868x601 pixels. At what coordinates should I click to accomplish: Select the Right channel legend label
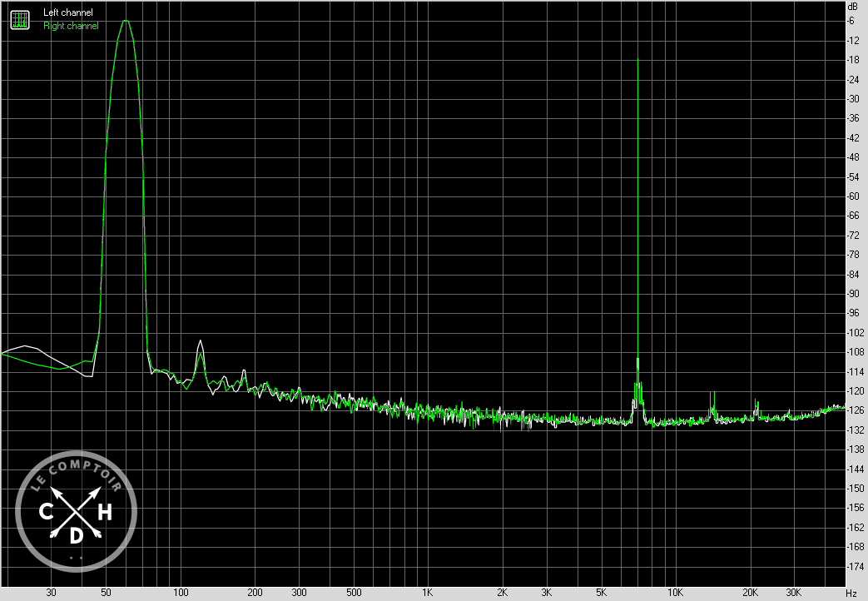point(71,26)
